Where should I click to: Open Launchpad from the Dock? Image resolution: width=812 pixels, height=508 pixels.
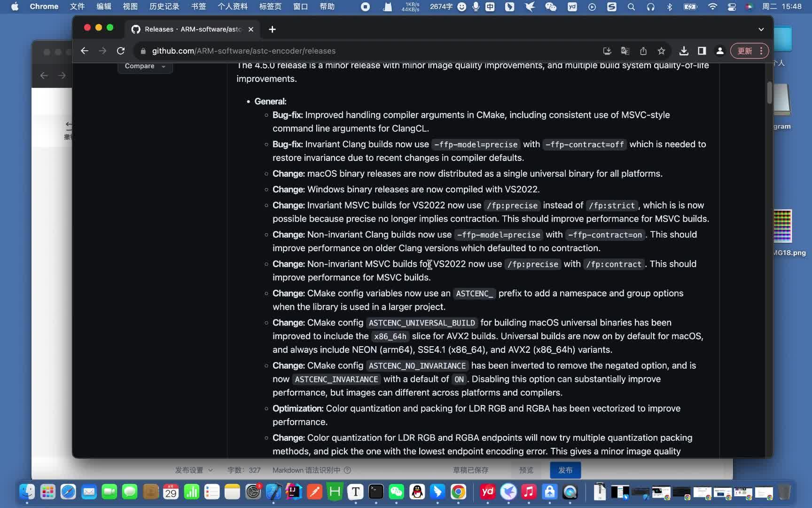click(x=47, y=492)
